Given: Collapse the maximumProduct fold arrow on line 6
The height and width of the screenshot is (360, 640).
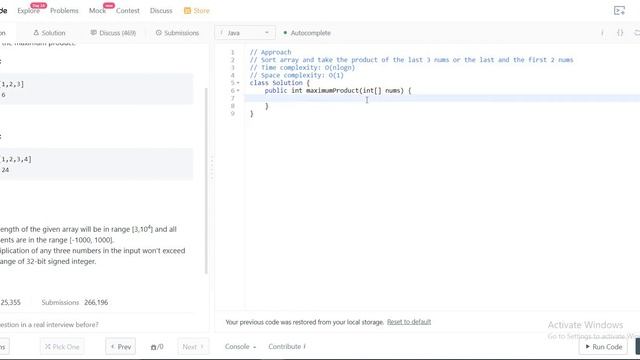Looking at the screenshot, I should (238, 91).
